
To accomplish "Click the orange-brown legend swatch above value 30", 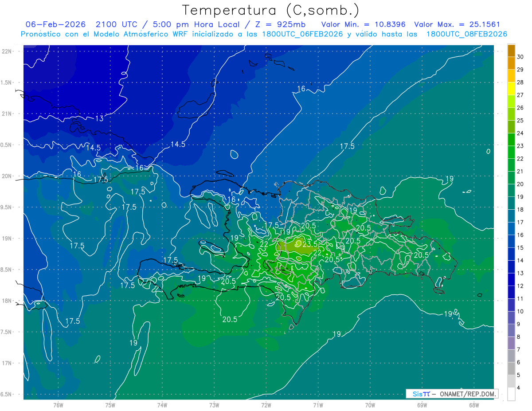I will point(511,51).
